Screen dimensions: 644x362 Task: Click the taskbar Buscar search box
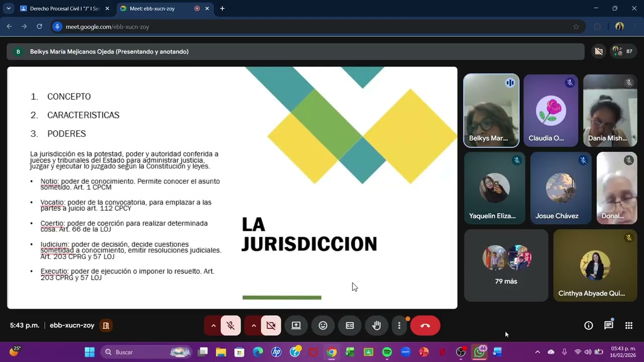click(146, 352)
